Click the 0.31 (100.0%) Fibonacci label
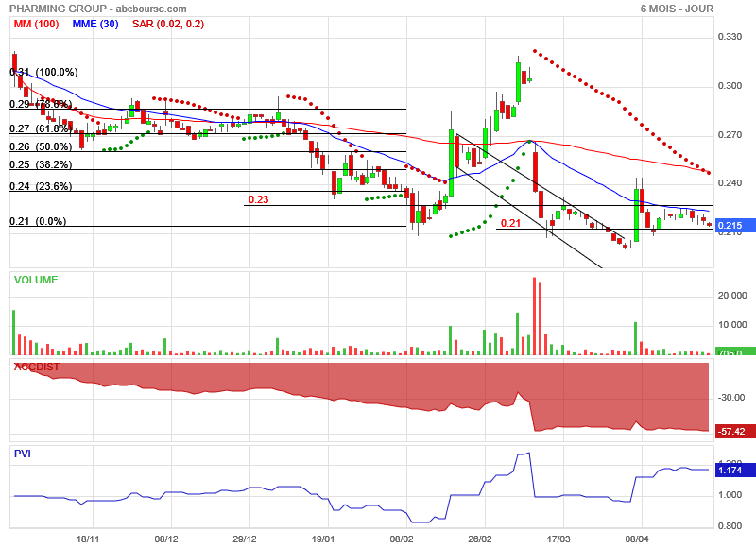Viewport: 756px width, 548px height. [x=43, y=72]
